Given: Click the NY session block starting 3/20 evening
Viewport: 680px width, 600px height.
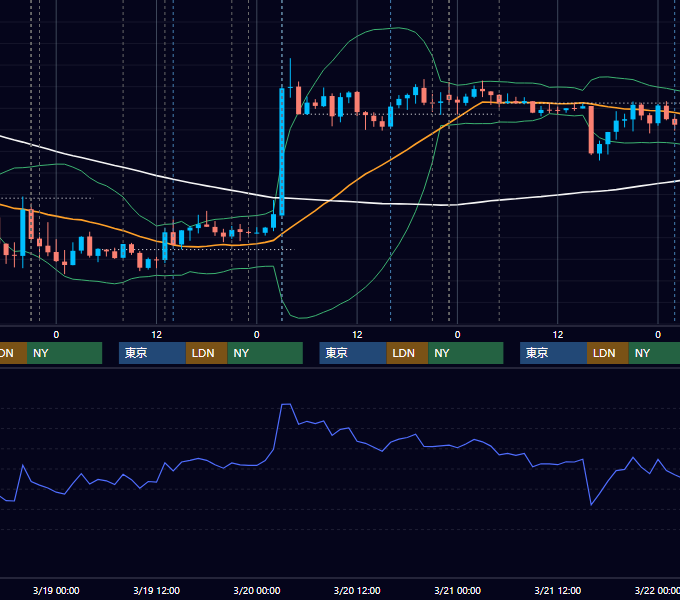Looking at the screenshot, I should (x=466, y=353).
